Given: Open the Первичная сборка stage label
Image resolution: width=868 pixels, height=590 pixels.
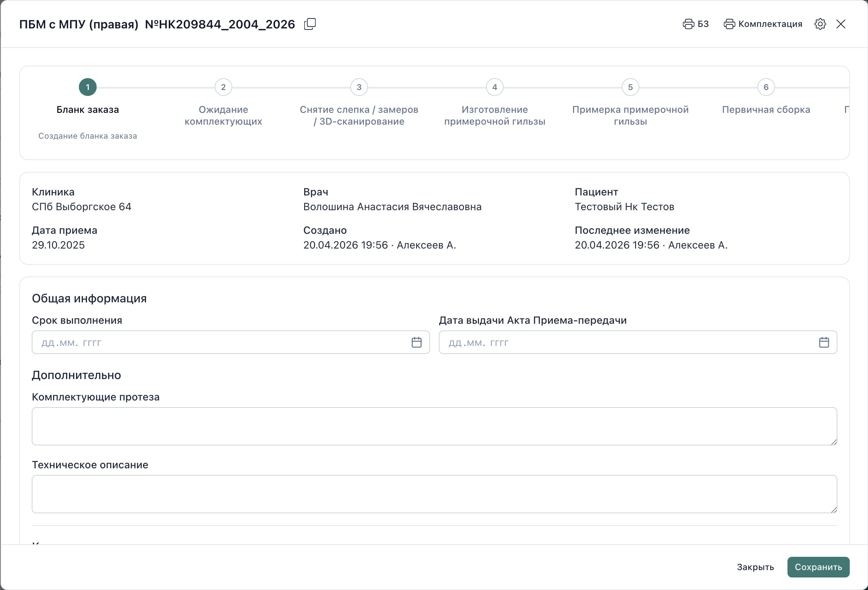Looking at the screenshot, I should tap(766, 110).
